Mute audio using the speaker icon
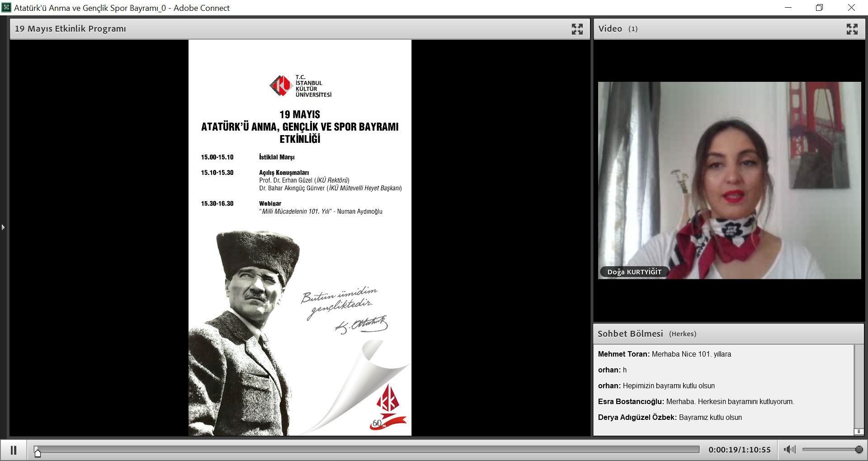The height and width of the screenshot is (461, 868). click(789, 449)
